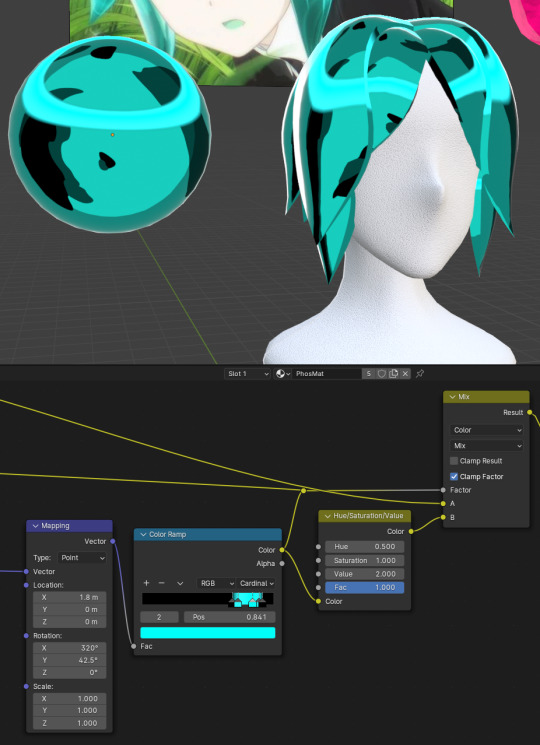This screenshot has width=540, height=745.
Task: Disable Clamp Factor checkbox
Action: [454, 476]
